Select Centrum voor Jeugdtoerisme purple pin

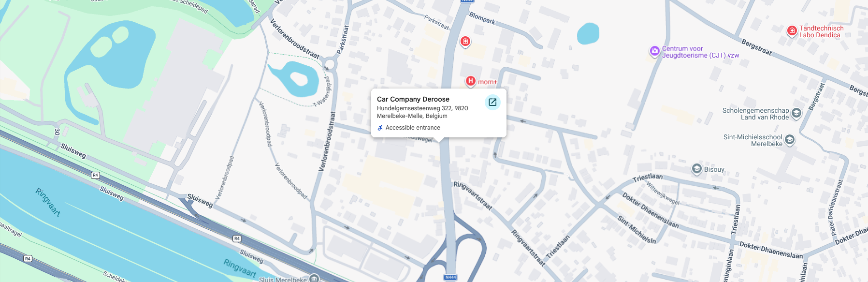(654, 51)
